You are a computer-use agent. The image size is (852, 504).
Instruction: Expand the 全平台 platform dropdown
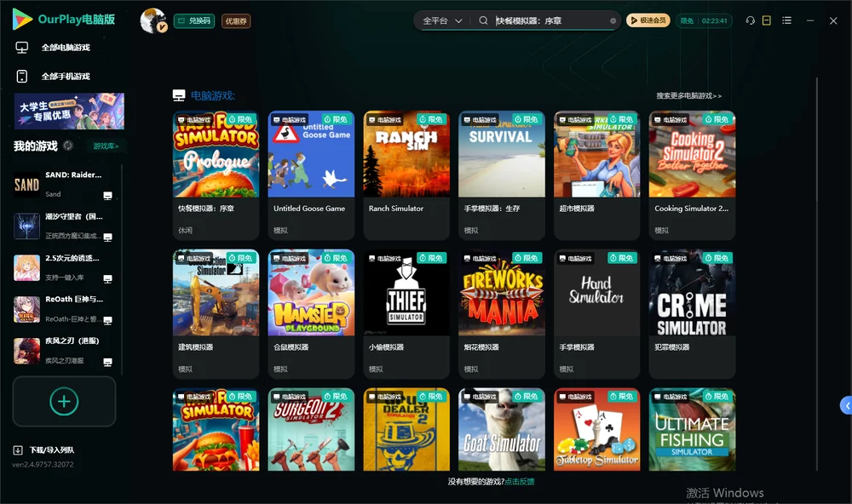pos(441,20)
